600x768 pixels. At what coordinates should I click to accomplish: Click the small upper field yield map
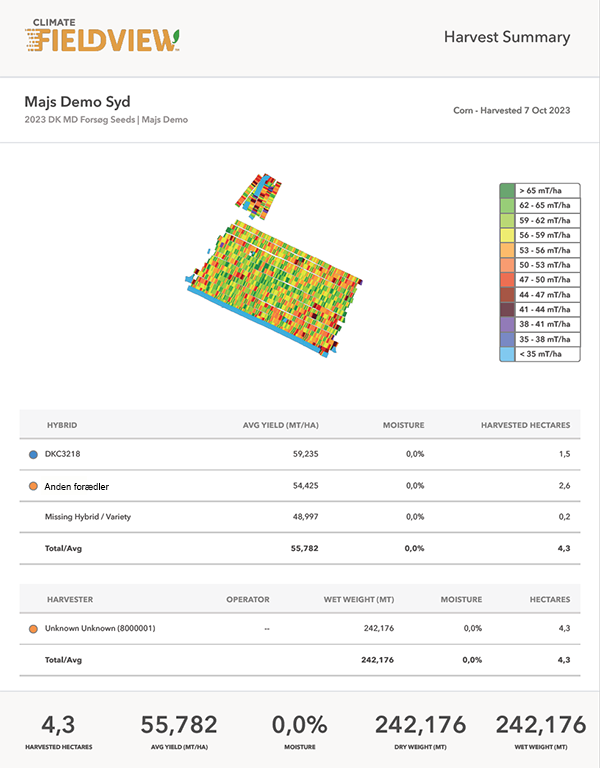[259, 196]
